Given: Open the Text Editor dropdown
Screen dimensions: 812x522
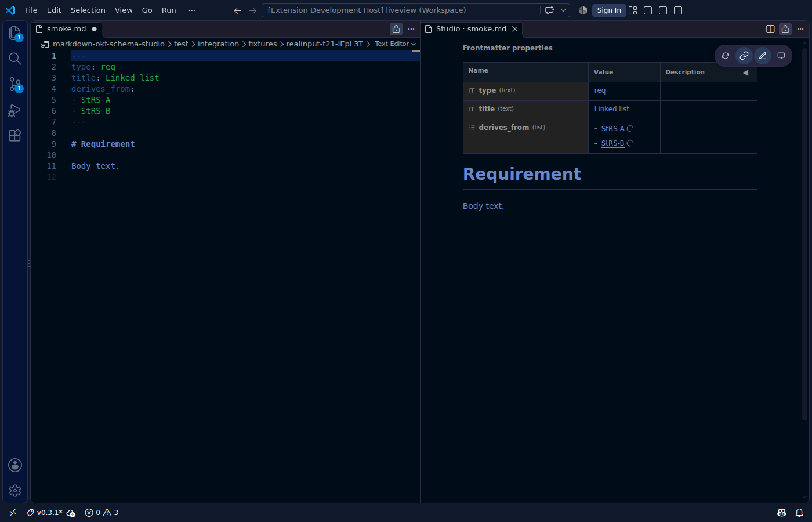Looking at the screenshot, I should click(396, 43).
